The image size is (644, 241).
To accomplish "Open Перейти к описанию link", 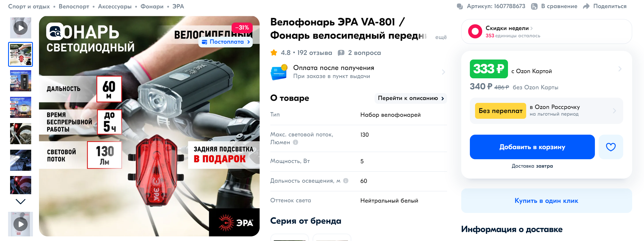I will 411,98.
